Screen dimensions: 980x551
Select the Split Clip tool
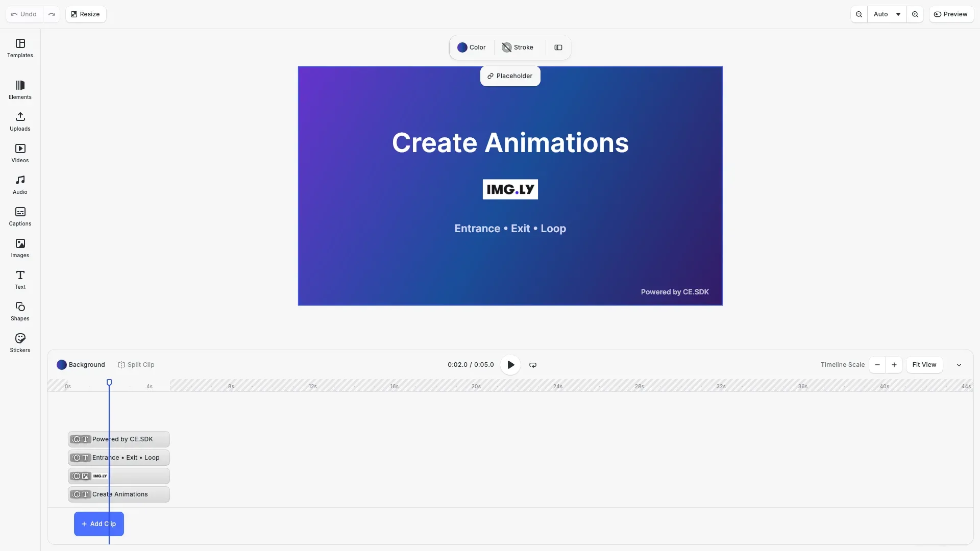136,365
